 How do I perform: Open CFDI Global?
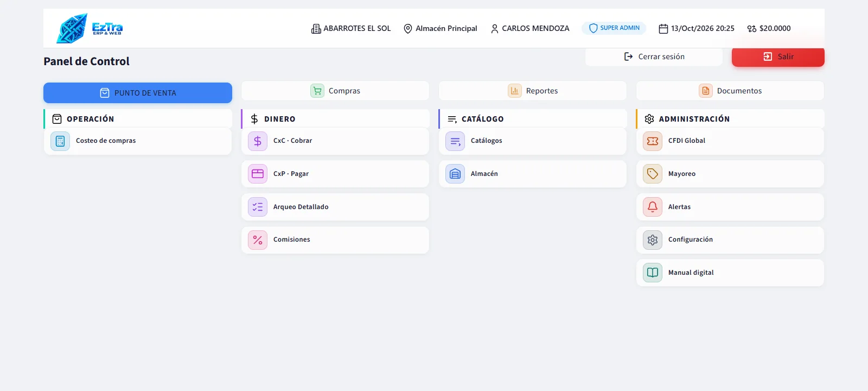coord(730,141)
